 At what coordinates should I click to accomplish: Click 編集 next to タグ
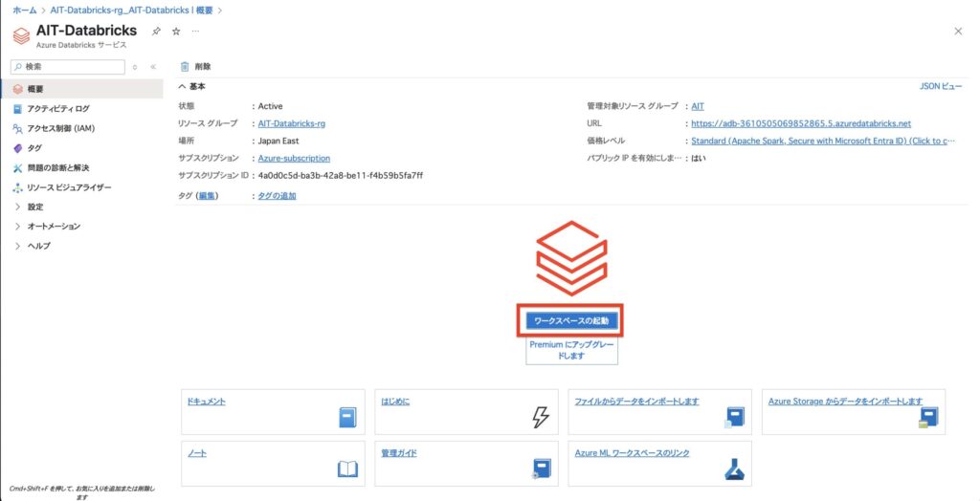tap(208, 196)
